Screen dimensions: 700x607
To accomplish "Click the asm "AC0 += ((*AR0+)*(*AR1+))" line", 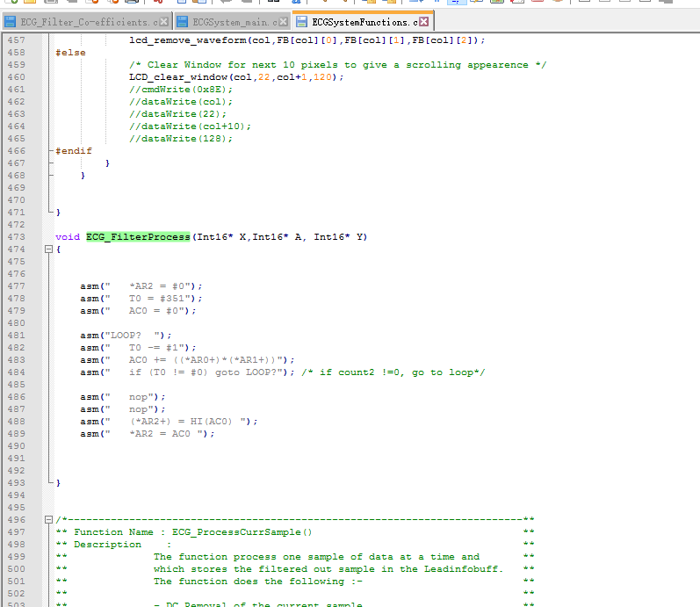I will click(187, 359).
